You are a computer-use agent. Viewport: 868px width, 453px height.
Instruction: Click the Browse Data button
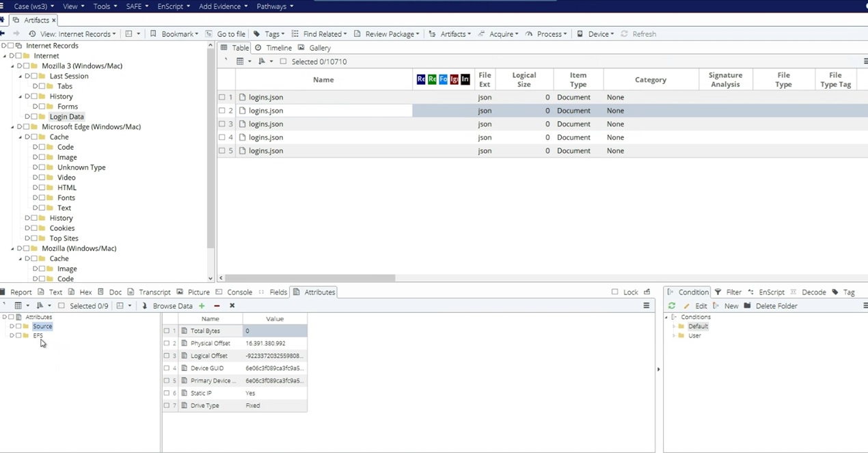tap(167, 306)
